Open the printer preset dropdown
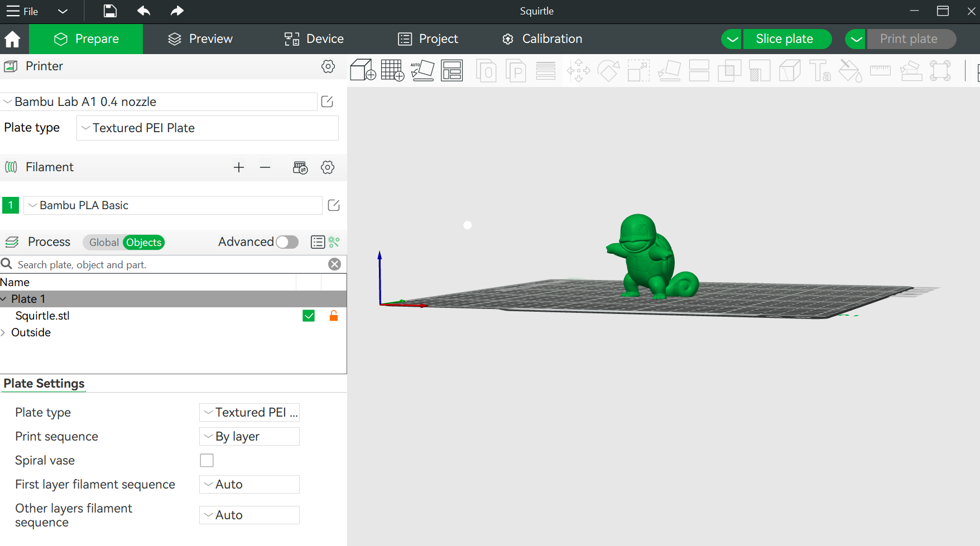Screen dimensions: 980x546 tap(160, 102)
